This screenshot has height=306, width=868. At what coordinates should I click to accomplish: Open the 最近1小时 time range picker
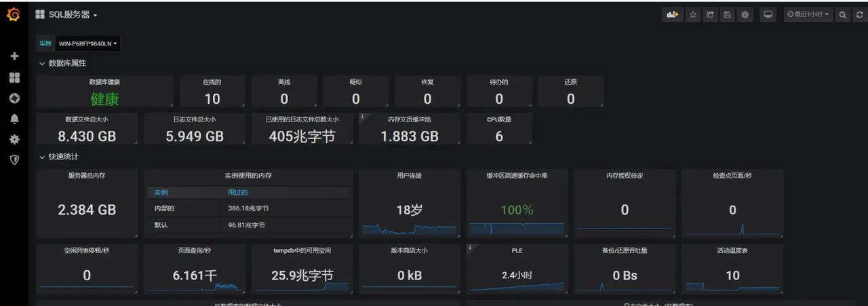click(x=808, y=14)
